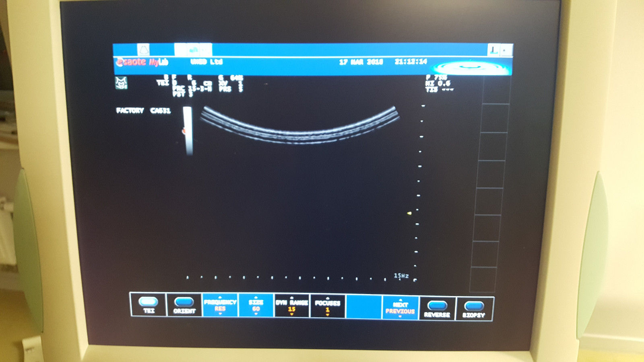This screenshot has width=644, height=362.
Task: Click the probe orientation marker icon near TEI readout
Action: (x=121, y=83)
